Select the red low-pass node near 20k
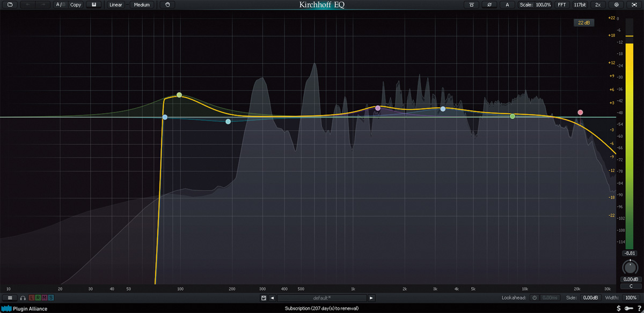The height and width of the screenshot is (313, 644). 580,113
